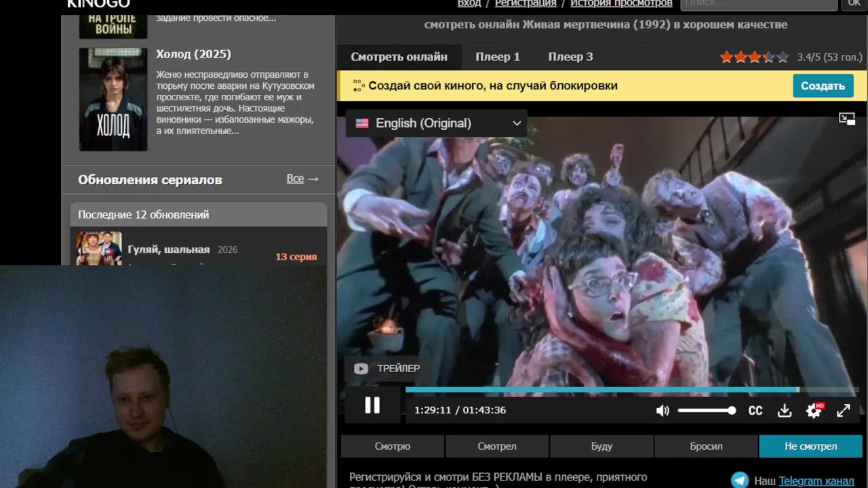Mute the player volume speaker icon
Image resolution: width=868 pixels, height=488 pixels.
point(663,410)
